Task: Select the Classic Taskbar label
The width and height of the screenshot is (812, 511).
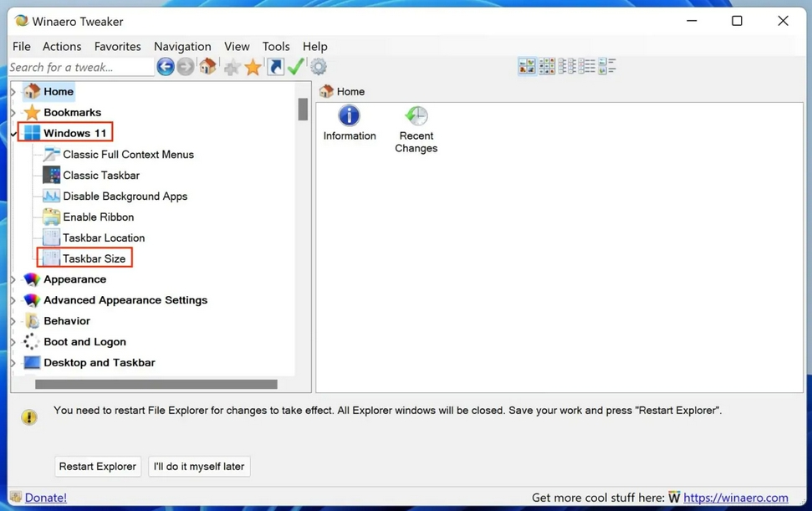Action: click(x=101, y=175)
